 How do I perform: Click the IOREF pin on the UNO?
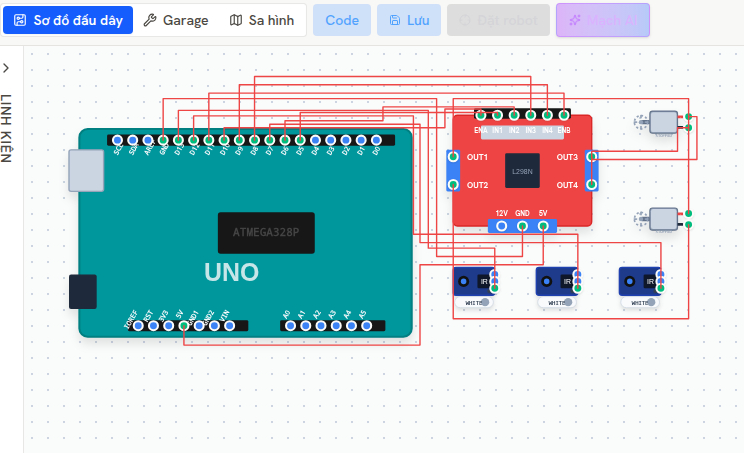click(138, 326)
